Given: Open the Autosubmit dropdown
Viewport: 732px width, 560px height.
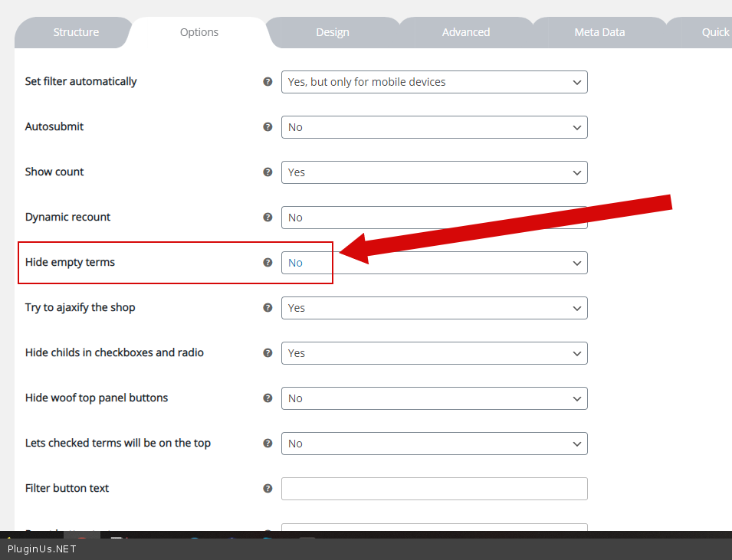Looking at the screenshot, I should pyautogui.click(x=434, y=127).
